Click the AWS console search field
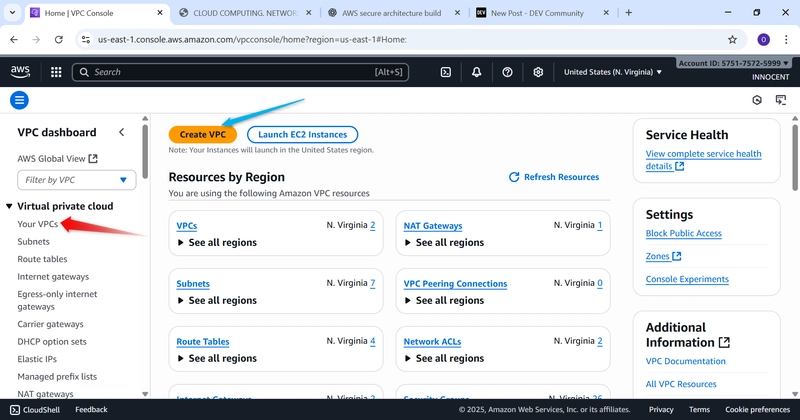800x420 pixels. click(240, 72)
